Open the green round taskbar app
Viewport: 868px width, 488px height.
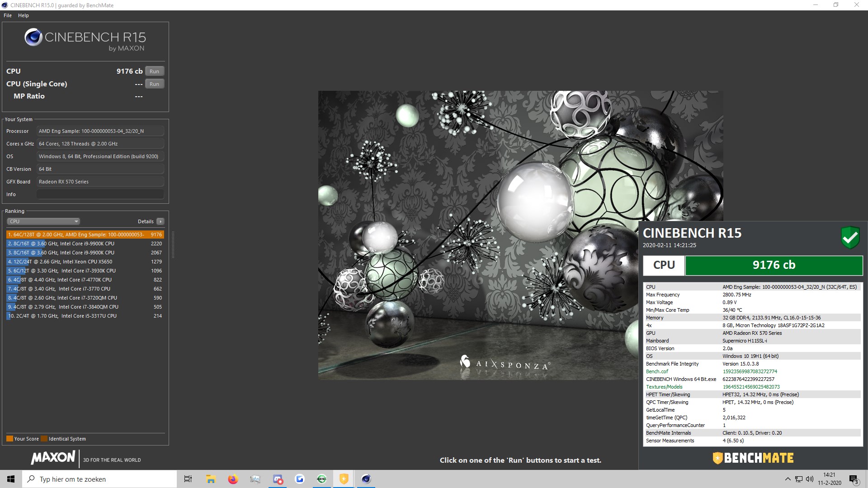322,479
